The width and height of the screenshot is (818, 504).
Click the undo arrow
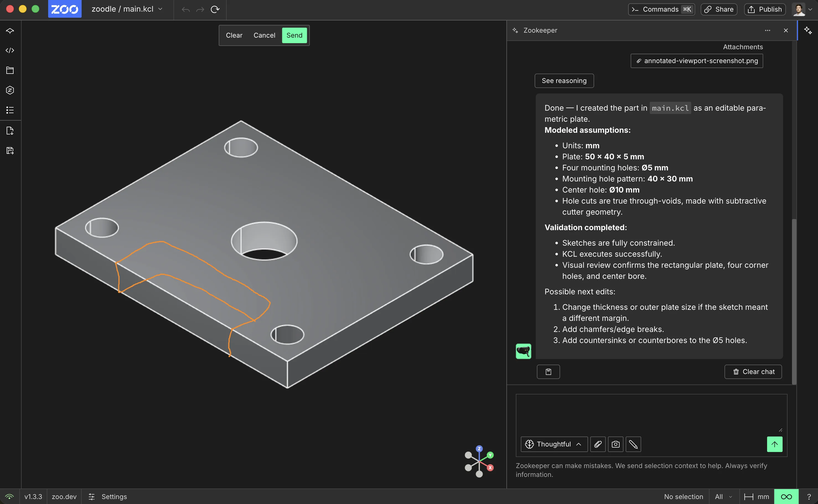[186, 9]
